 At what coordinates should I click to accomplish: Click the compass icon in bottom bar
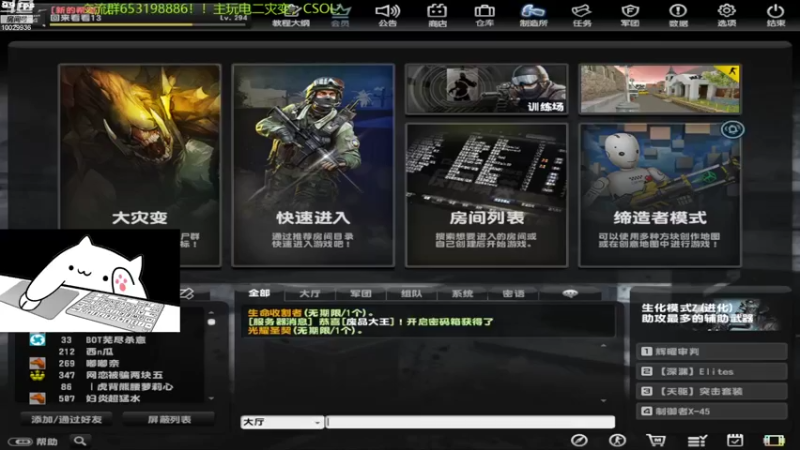click(x=579, y=440)
